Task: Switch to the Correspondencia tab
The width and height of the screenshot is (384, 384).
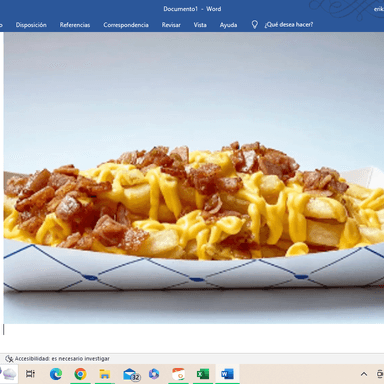Action: pos(126,25)
